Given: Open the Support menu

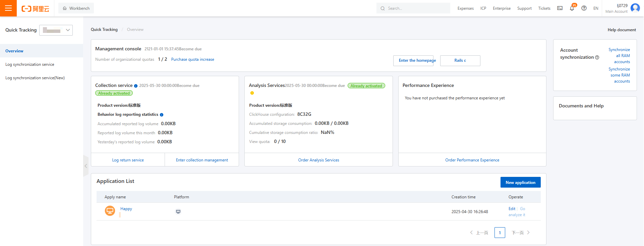Looking at the screenshot, I should [x=524, y=8].
